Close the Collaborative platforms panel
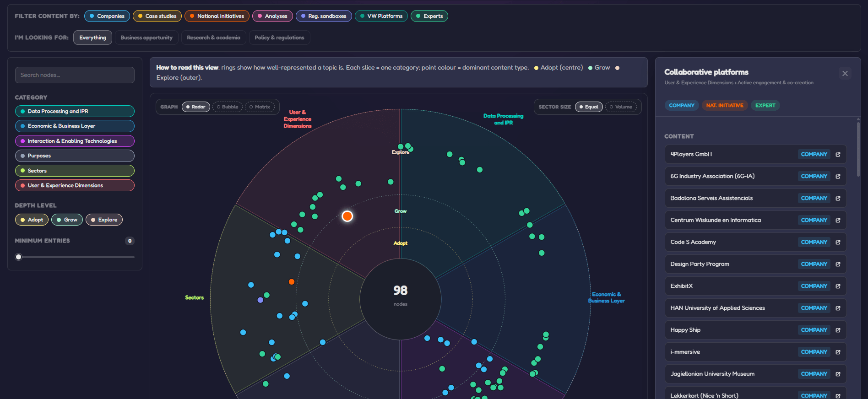This screenshot has width=868, height=399. pos(845,73)
